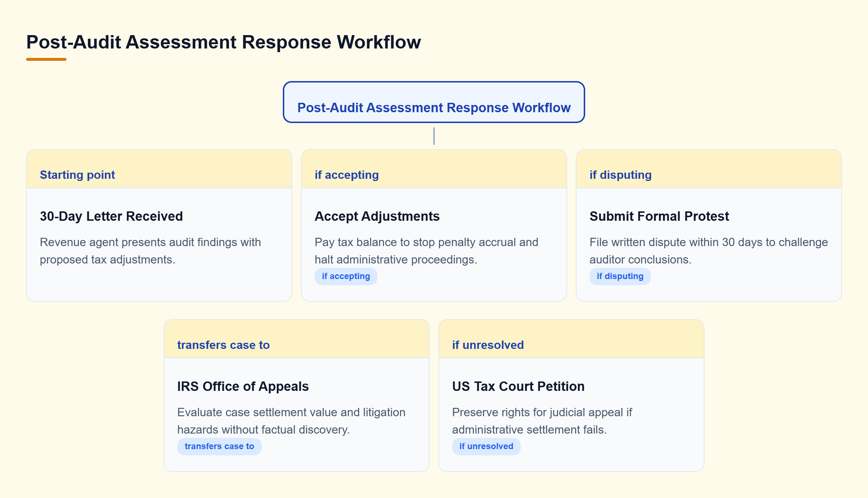
Task: Click the page title 'Post-Audit Assessment Response Workflow'
Action: point(224,42)
